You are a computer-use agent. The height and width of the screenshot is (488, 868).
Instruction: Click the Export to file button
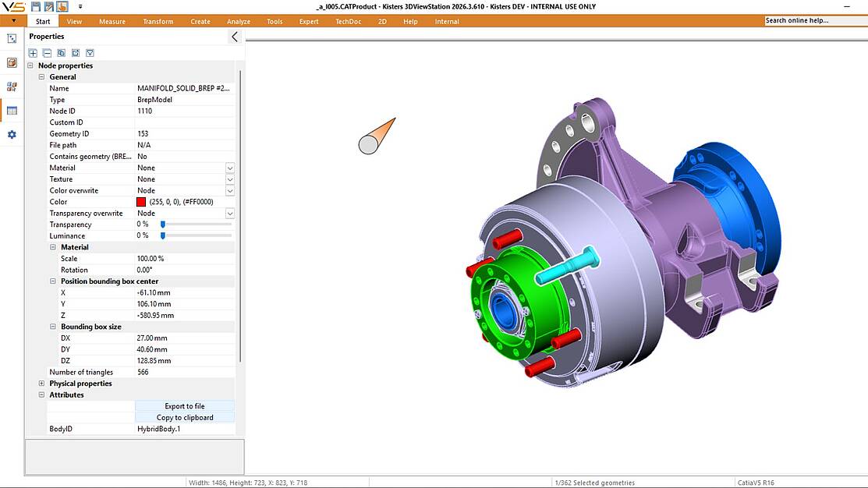point(185,406)
